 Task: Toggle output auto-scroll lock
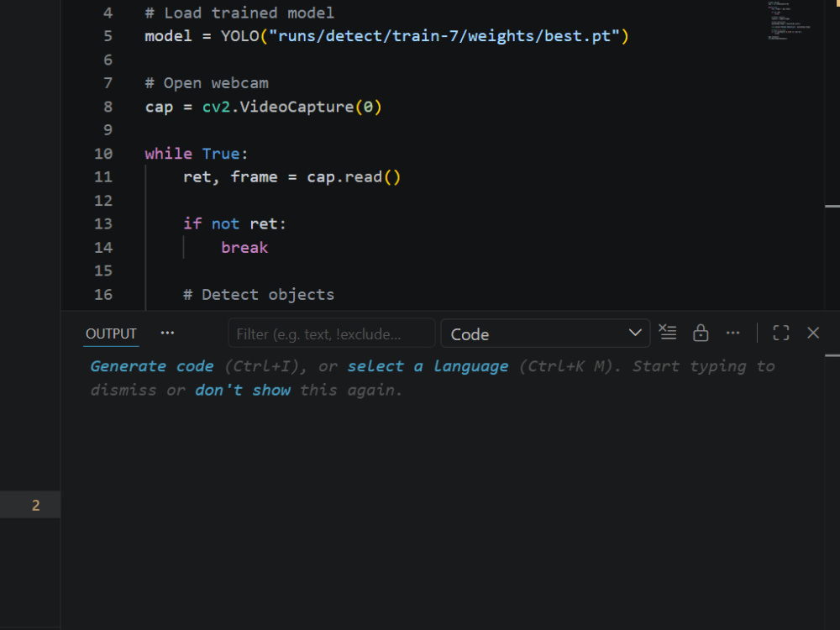(701, 333)
